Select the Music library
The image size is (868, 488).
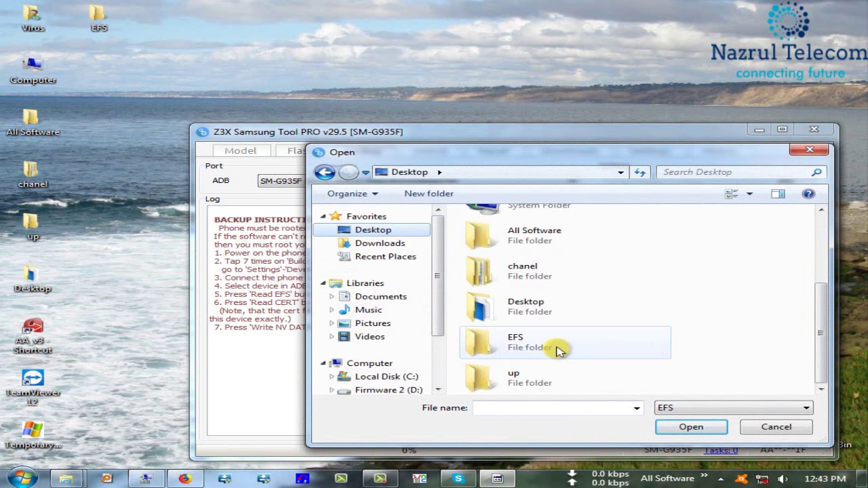tap(368, 310)
